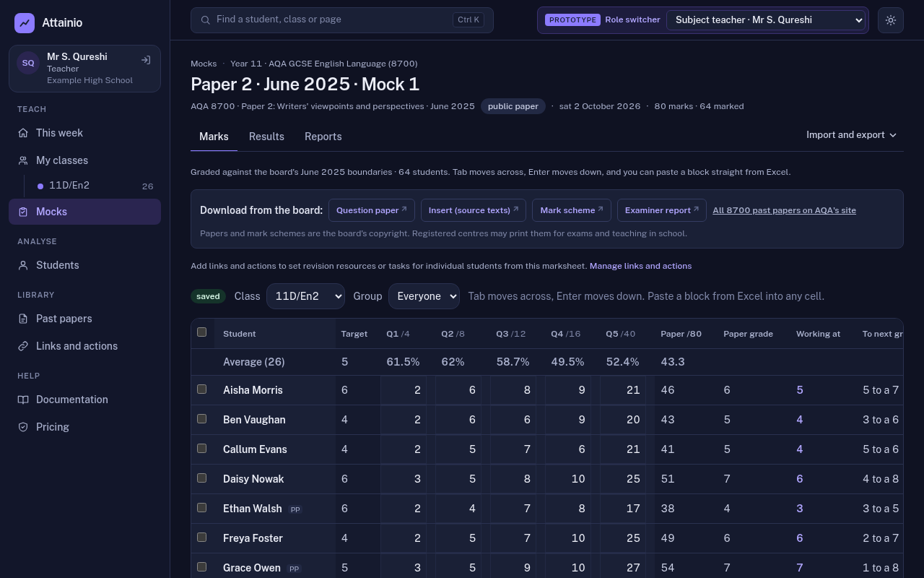Follow the All 8700 past papers link
This screenshot has width=924, height=578.
pyautogui.click(x=784, y=210)
